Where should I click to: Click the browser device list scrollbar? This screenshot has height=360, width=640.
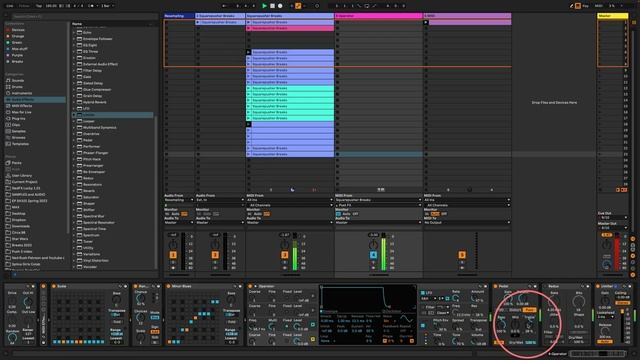click(x=156, y=192)
